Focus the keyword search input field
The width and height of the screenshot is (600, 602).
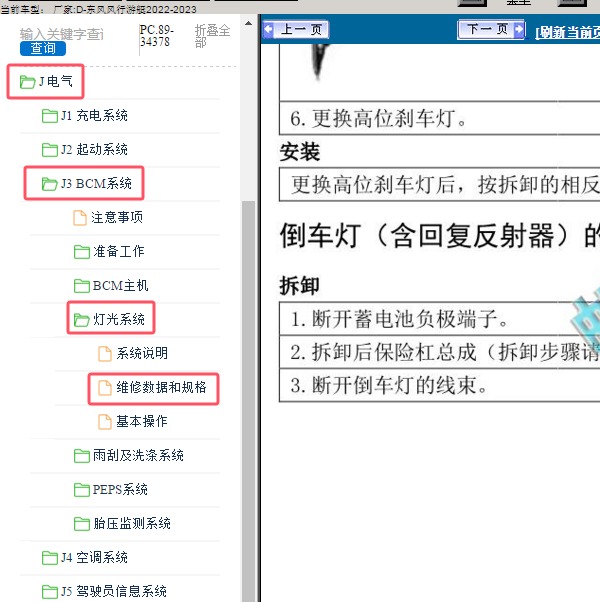click(x=62, y=34)
